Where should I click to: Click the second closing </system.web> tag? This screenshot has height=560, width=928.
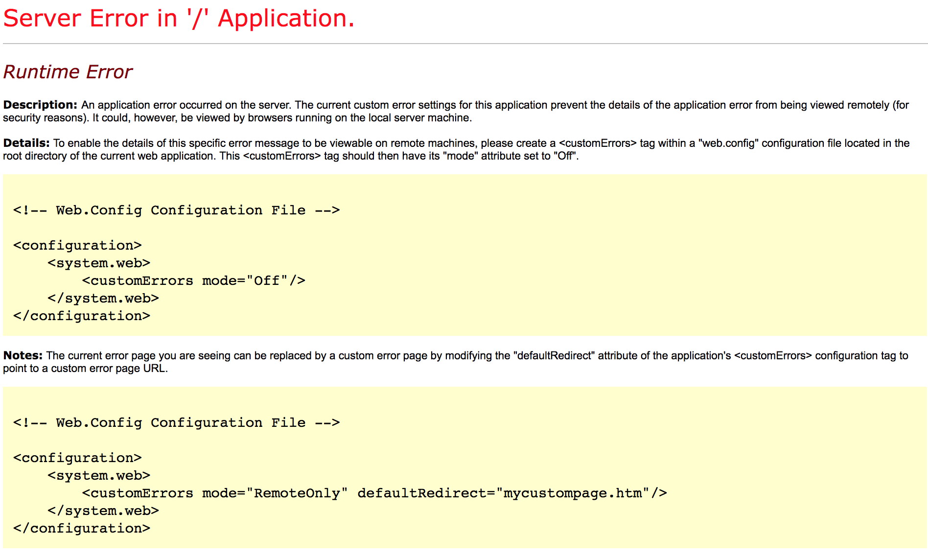(x=103, y=511)
